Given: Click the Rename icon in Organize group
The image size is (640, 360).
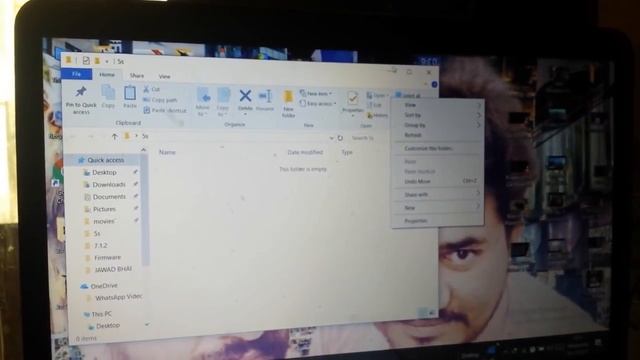Looking at the screenshot, I should tap(265, 96).
